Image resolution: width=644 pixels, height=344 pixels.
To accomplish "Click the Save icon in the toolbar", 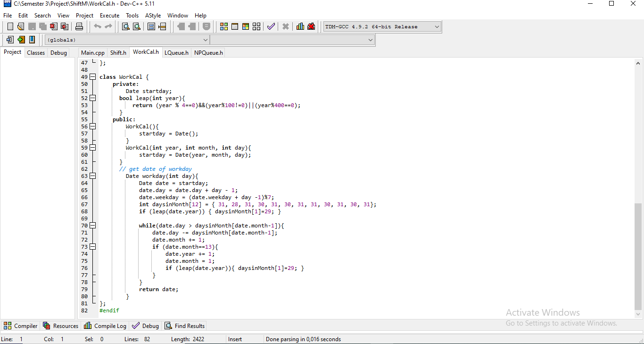I will pos(32,26).
